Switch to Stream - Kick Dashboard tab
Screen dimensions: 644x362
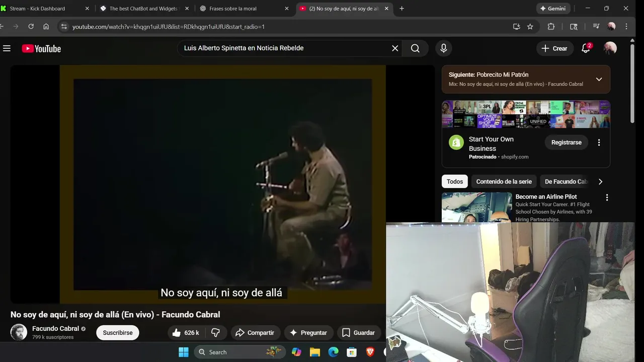pos(37,9)
